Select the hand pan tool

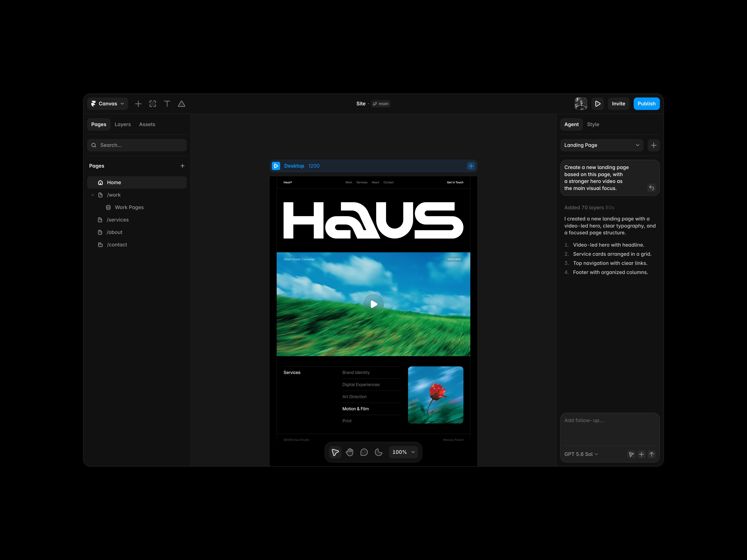tap(349, 452)
